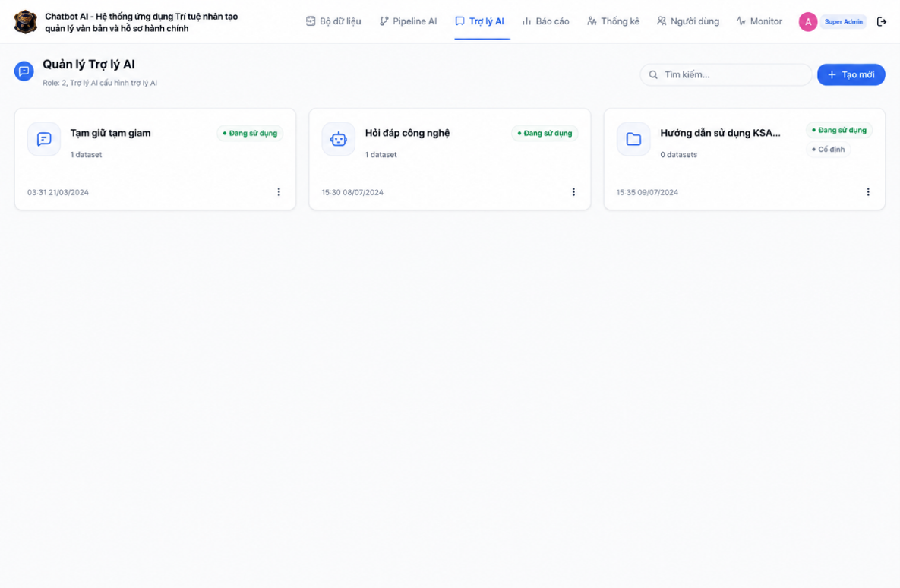Click Đang sử dụng badge on Tạm giữ tạm giam
The image size is (900, 588).
pyautogui.click(x=250, y=133)
